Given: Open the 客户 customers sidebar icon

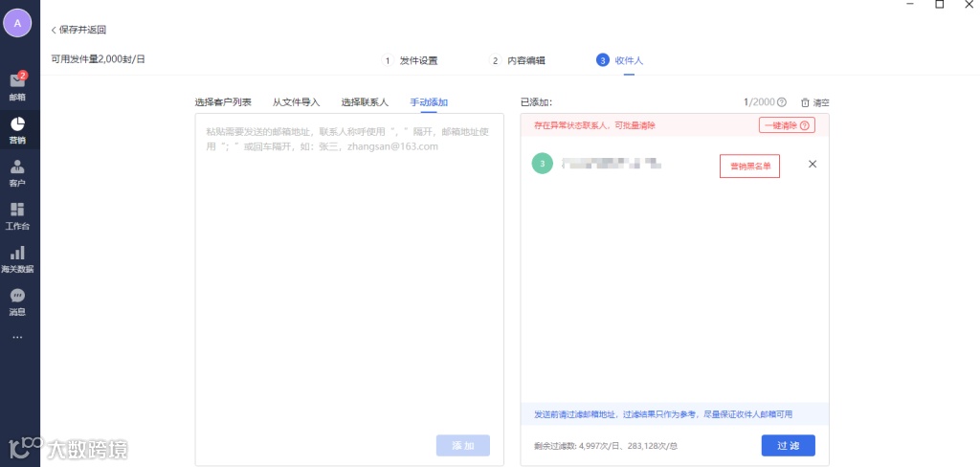Looking at the screenshot, I should [17, 173].
